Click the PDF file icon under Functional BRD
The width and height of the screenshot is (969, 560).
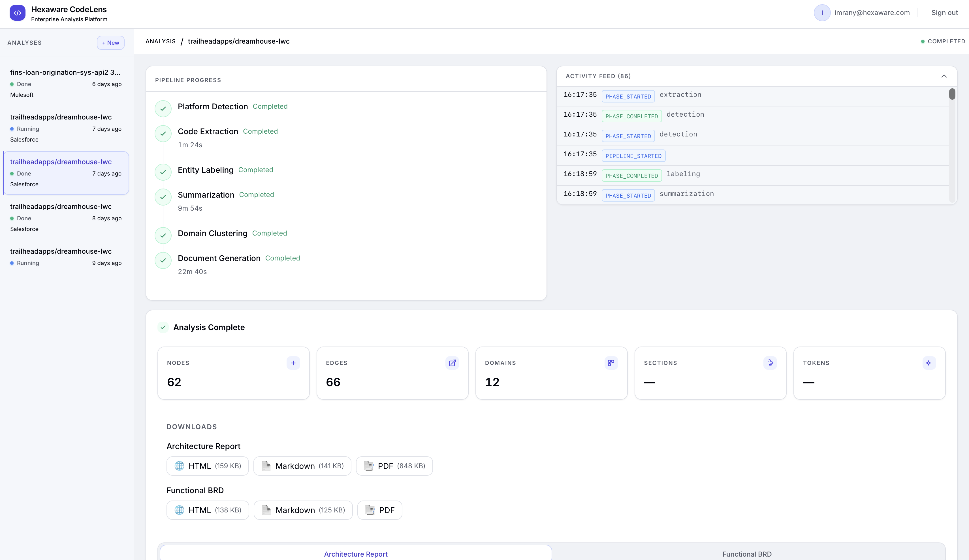click(369, 510)
